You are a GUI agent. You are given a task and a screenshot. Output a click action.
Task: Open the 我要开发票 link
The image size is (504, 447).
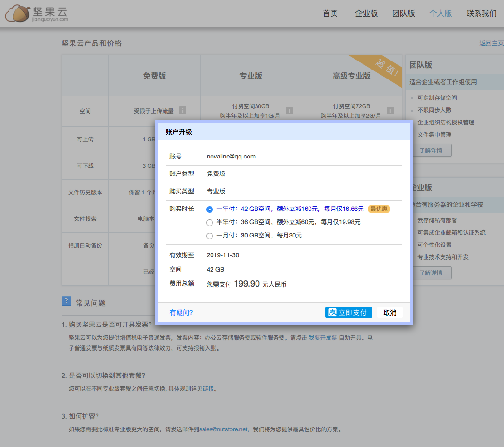pos(323,337)
